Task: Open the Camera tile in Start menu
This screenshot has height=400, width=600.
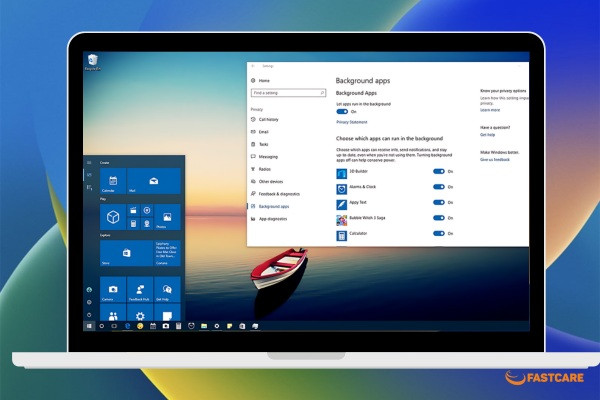Action: point(113,289)
